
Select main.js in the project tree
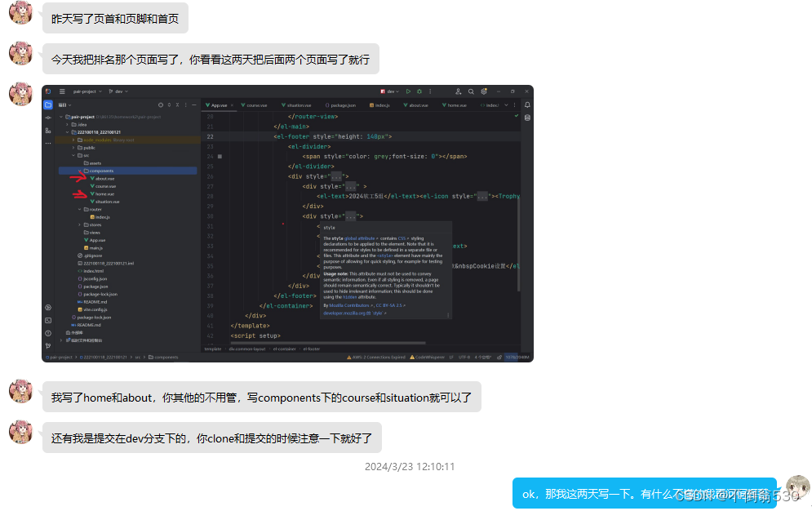(93, 248)
